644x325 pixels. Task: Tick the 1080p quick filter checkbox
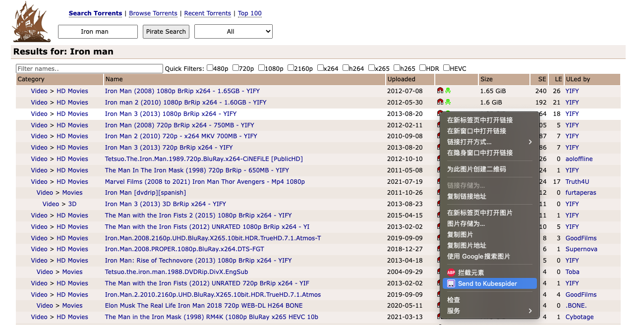261,68
